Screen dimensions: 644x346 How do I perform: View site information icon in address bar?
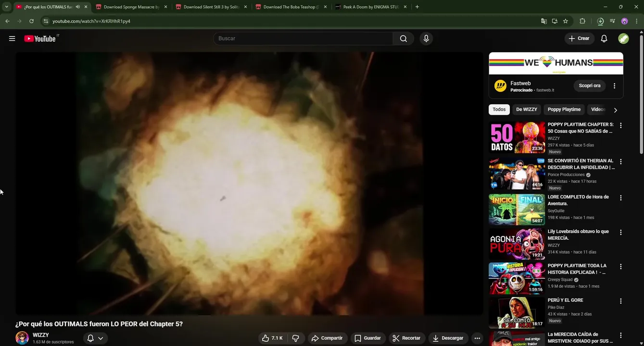point(46,21)
